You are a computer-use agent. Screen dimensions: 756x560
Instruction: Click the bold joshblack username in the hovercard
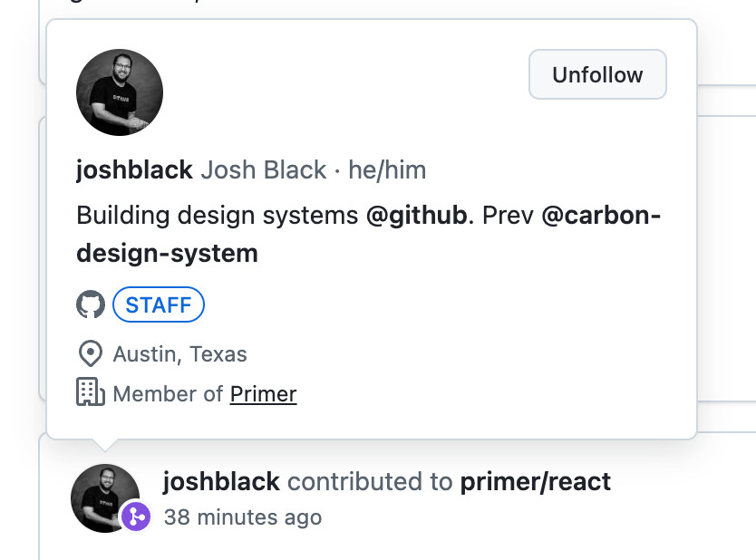[x=134, y=170]
